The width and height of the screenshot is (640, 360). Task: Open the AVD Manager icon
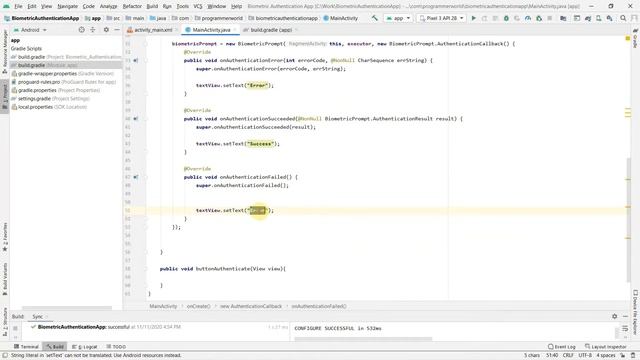[x=599, y=18]
